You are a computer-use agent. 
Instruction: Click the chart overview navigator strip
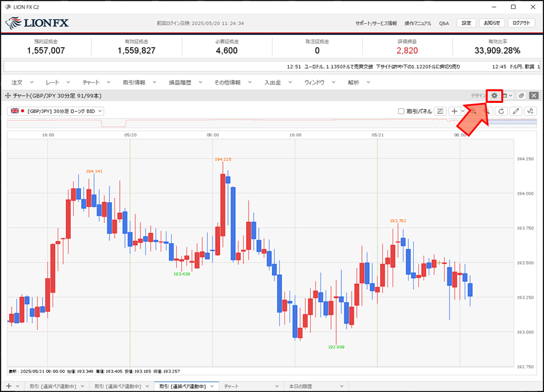pos(259,123)
